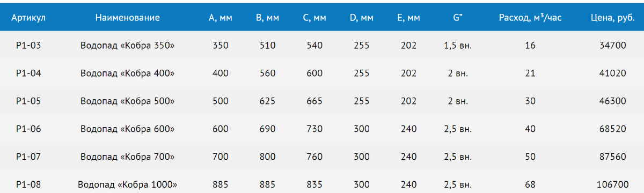Image resolution: width=644 pixels, height=193 pixels.
Task: Click the 1,5 вн. connection cell
Action: (458, 46)
